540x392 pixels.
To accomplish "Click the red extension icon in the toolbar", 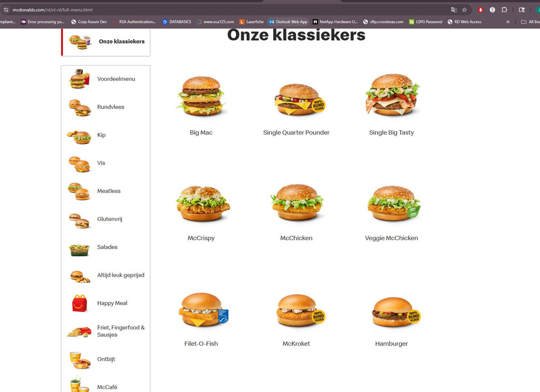I will tap(481, 10).
